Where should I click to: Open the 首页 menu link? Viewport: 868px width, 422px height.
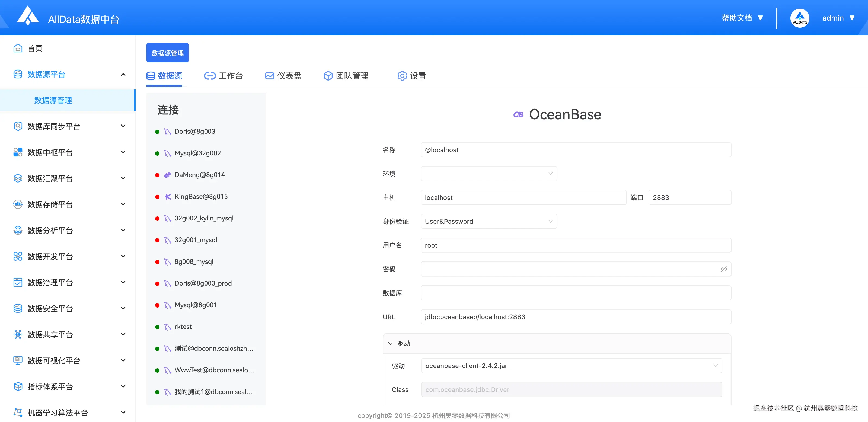[x=35, y=48]
